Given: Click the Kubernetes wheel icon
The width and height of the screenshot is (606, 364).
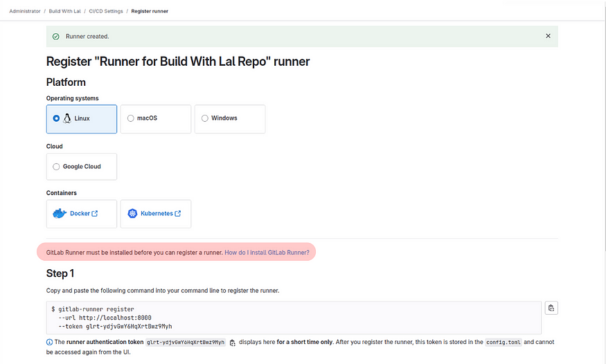Looking at the screenshot, I should (132, 213).
